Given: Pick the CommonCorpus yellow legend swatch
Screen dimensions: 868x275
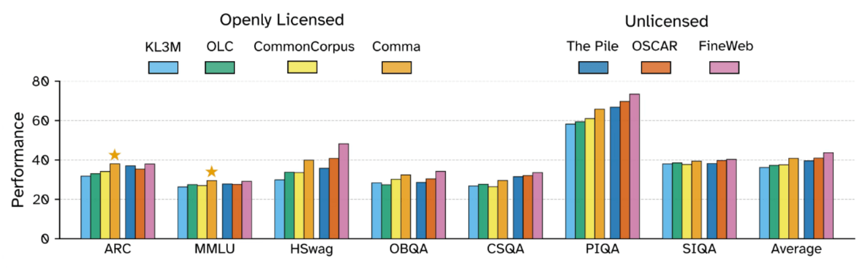Looking at the screenshot, I should click(x=302, y=67).
